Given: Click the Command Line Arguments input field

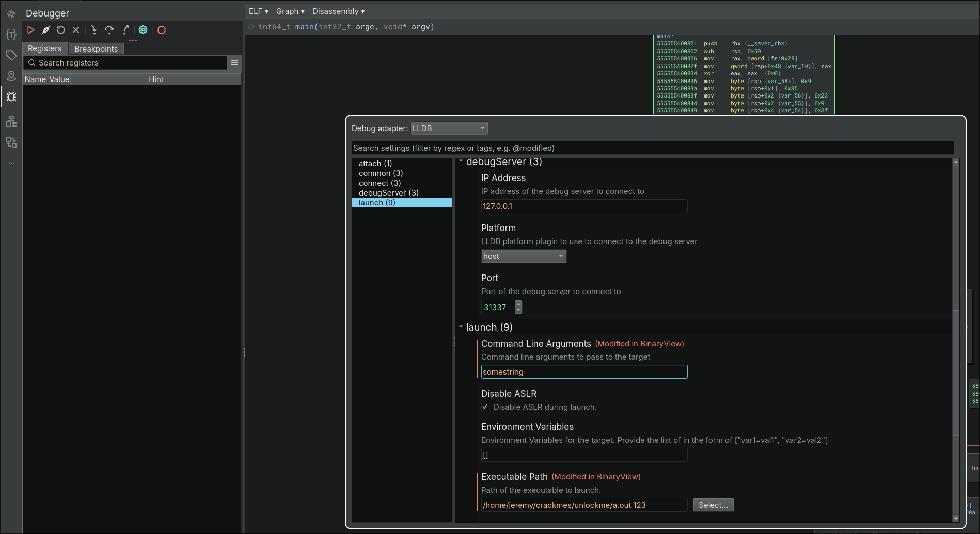Looking at the screenshot, I should [x=583, y=372].
